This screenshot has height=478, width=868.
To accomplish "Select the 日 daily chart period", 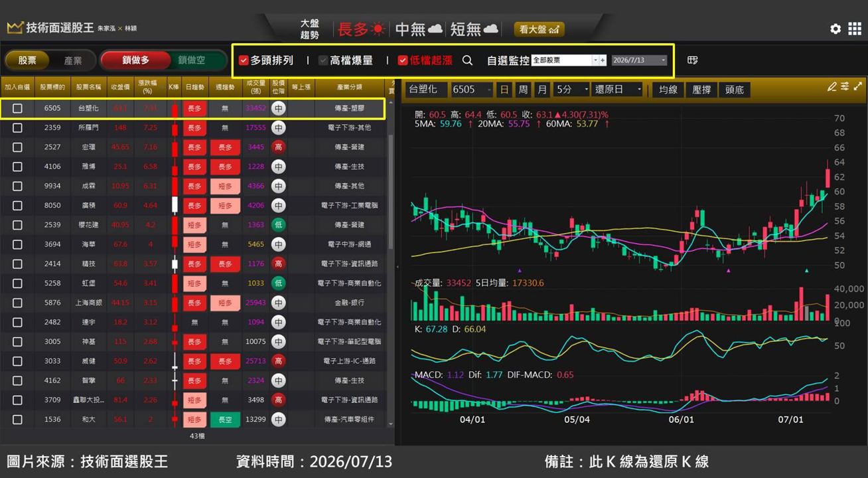I will click(x=505, y=89).
